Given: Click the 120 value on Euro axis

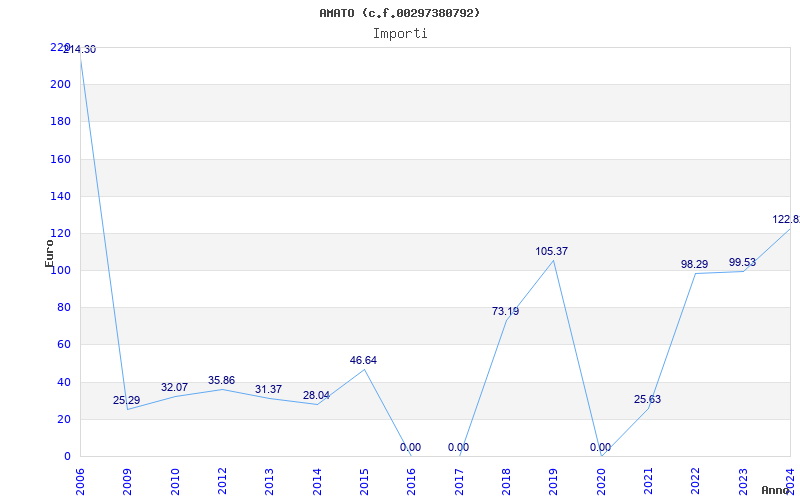Looking at the screenshot, I should pyautogui.click(x=60, y=233).
